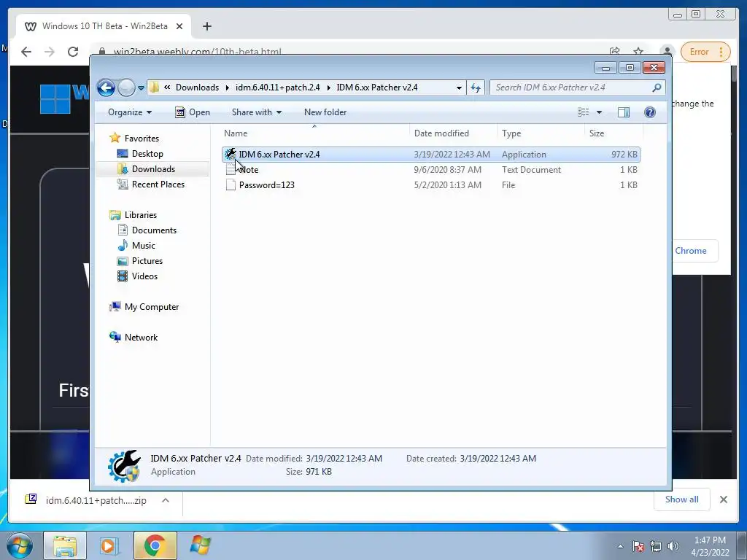Click the magnifier icon in search box
The width and height of the screenshot is (747, 560).
coord(657,87)
